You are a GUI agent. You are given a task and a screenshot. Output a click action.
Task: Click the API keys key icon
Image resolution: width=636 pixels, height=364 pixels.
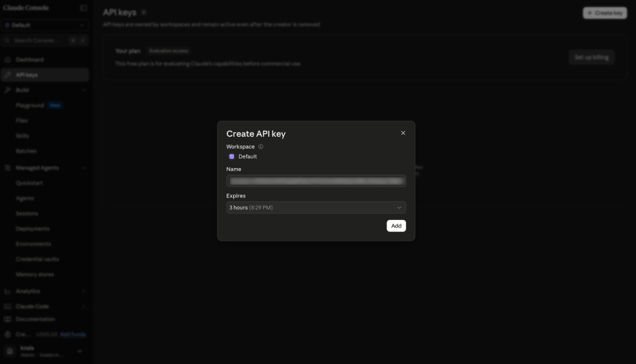point(7,75)
